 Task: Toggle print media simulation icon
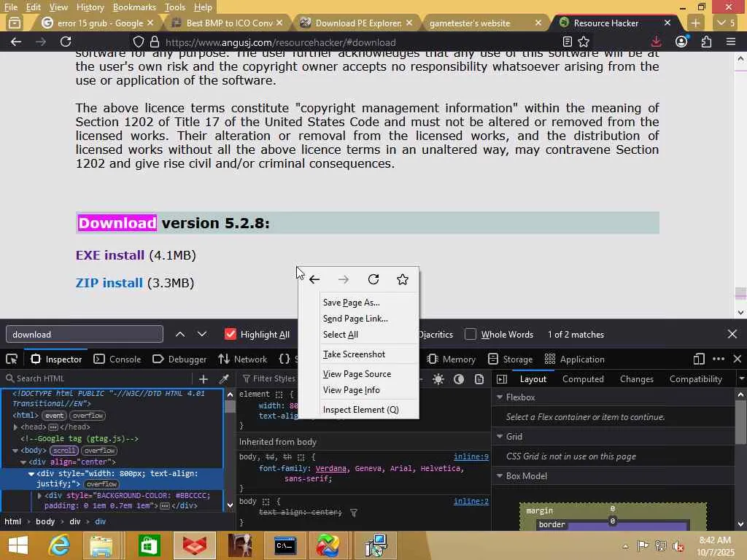pos(479,379)
